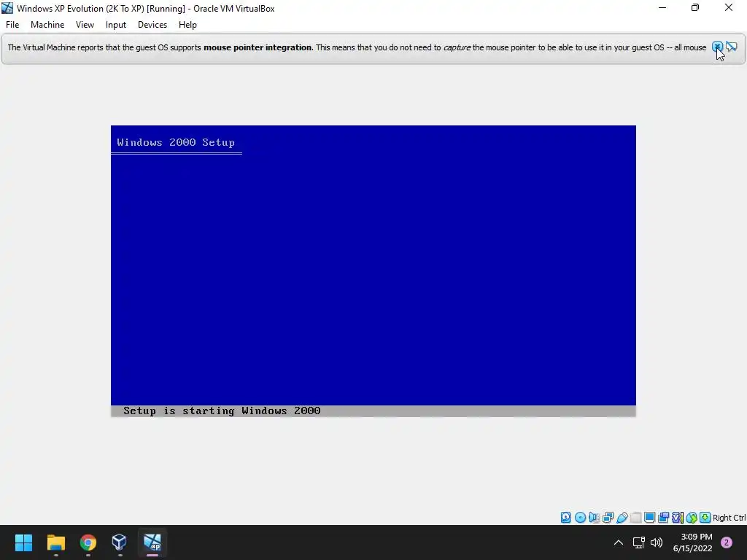Screen dimensions: 747x560
Task: Click the 'Windows 2000 Setup' heading text
Action: pos(176,142)
